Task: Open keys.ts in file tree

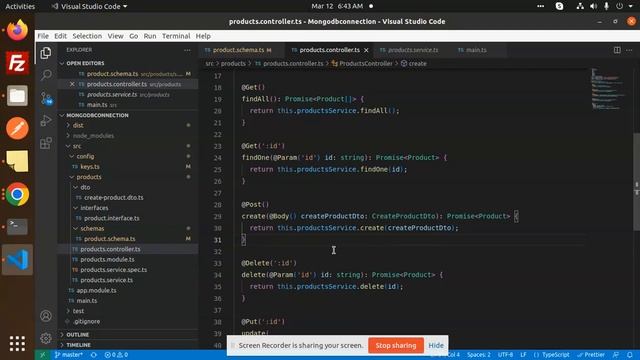Action: pyautogui.click(x=90, y=167)
